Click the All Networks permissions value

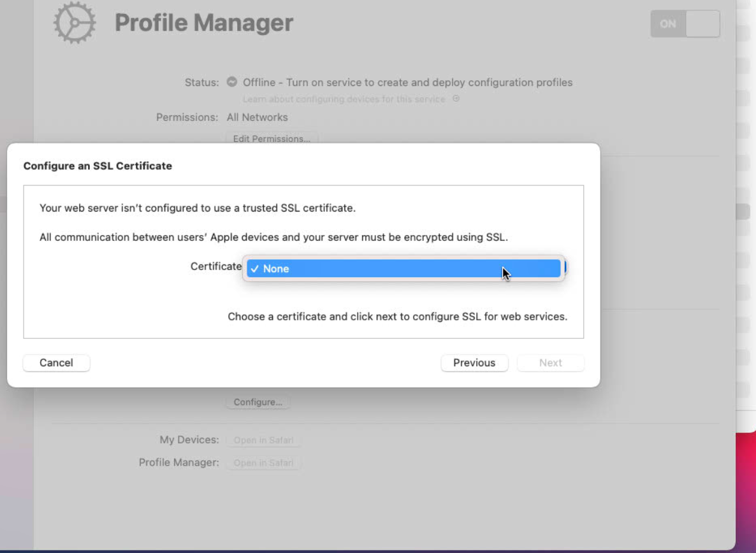[257, 117]
